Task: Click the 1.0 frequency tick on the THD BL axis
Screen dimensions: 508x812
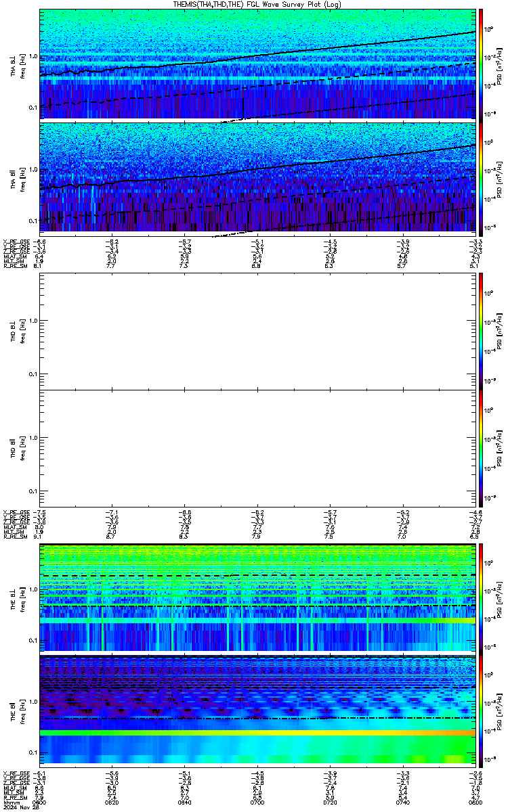Action: click(x=33, y=321)
